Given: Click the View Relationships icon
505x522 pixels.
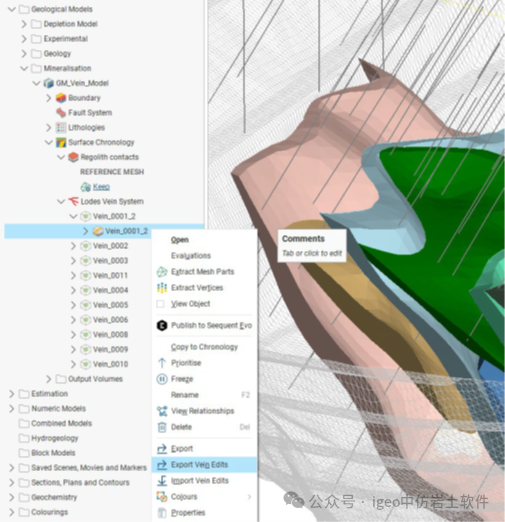Looking at the screenshot, I should 162,411.
